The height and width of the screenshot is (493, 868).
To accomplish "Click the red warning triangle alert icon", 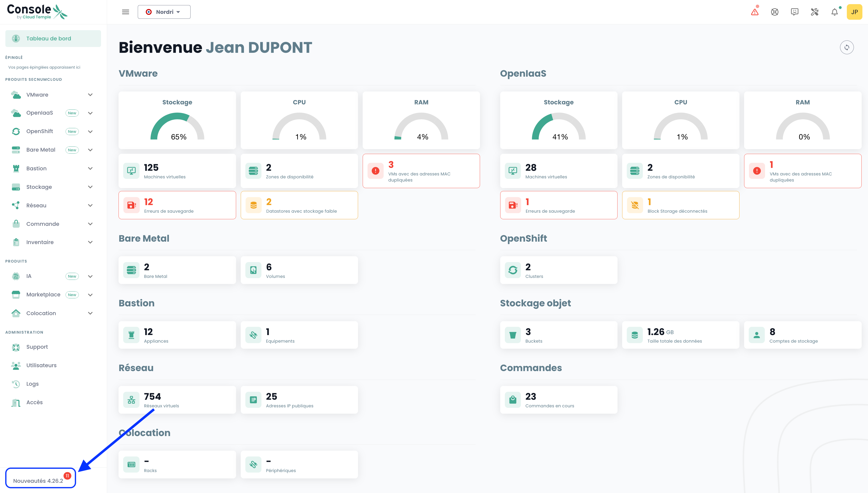I will point(755,12).
